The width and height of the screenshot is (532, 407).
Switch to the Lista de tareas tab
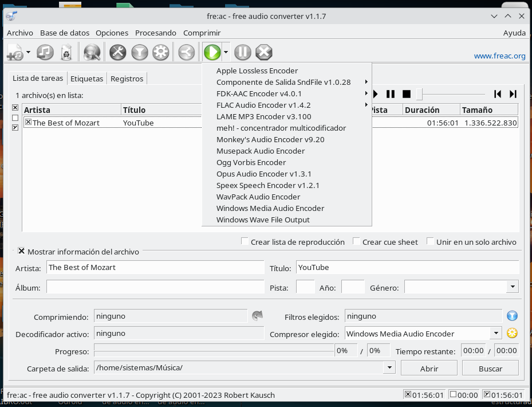(38, 78)
